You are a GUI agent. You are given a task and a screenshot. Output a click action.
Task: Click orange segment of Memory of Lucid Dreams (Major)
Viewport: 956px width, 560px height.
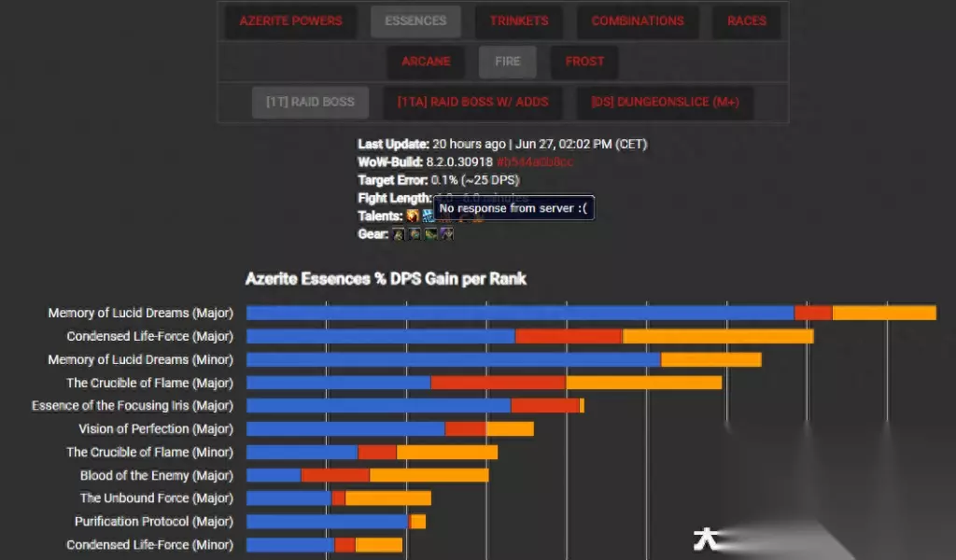pyautogui.click(x=884, y=313)
